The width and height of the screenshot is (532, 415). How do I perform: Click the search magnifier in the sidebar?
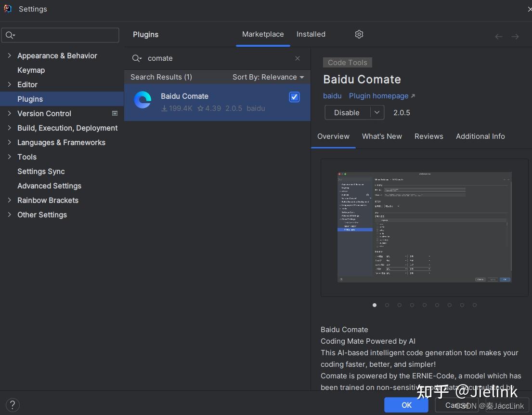click(x=10, y=35)
